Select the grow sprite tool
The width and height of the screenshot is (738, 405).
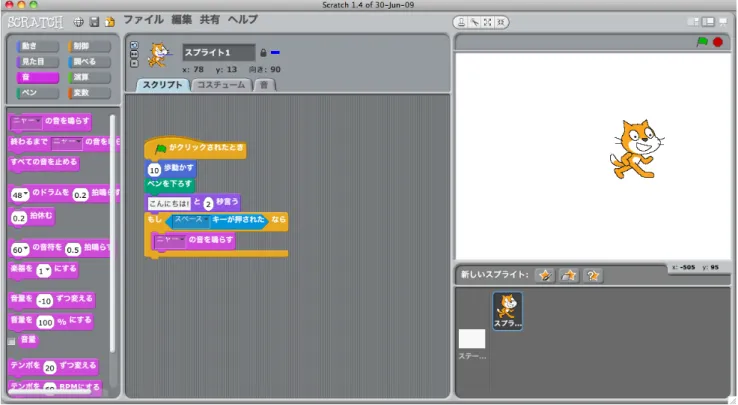pos(488,22)
